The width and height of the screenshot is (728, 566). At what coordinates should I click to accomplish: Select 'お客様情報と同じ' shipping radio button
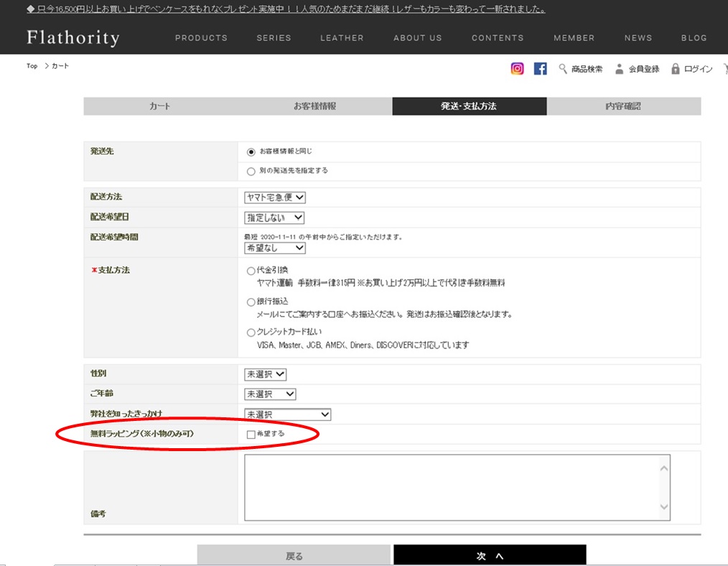click(251, 152)
